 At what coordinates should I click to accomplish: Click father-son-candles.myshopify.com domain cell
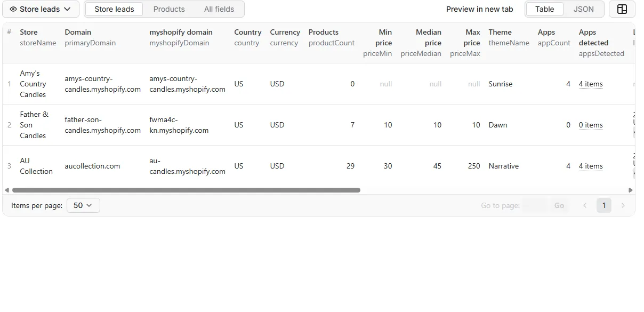(x=103, y=125)
